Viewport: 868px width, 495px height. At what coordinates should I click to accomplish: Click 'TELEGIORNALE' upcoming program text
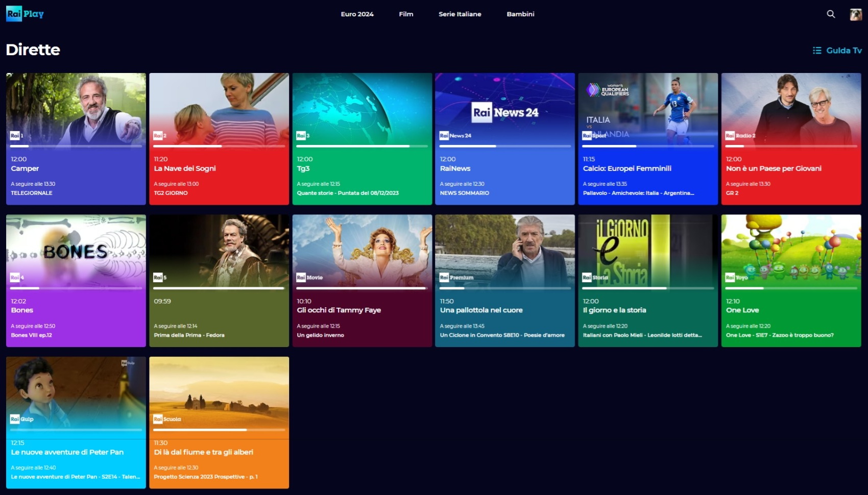tap(32, 193)
